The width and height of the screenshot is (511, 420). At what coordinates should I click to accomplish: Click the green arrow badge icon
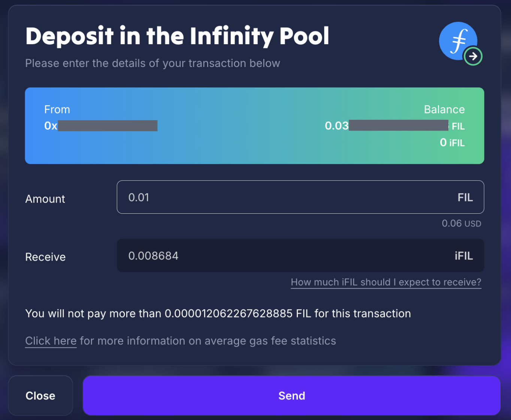[x=473, y=57]
